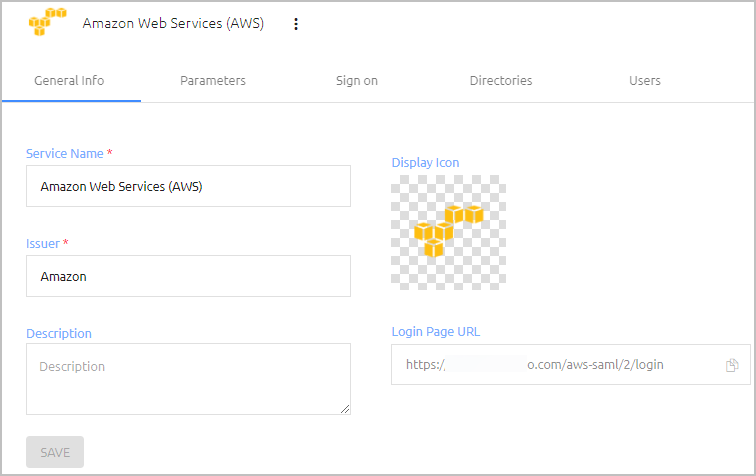Image resolution: width=756 pixels, height=476 pixels.
Task: Open the Parameters tab
Action: (x=213, y=81)
